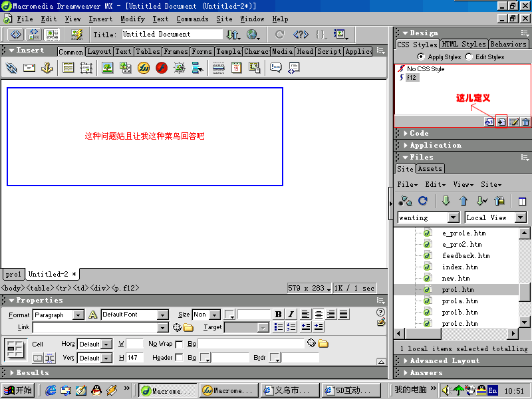Select the Edit Styles radio button

click(x=469, y=57)
